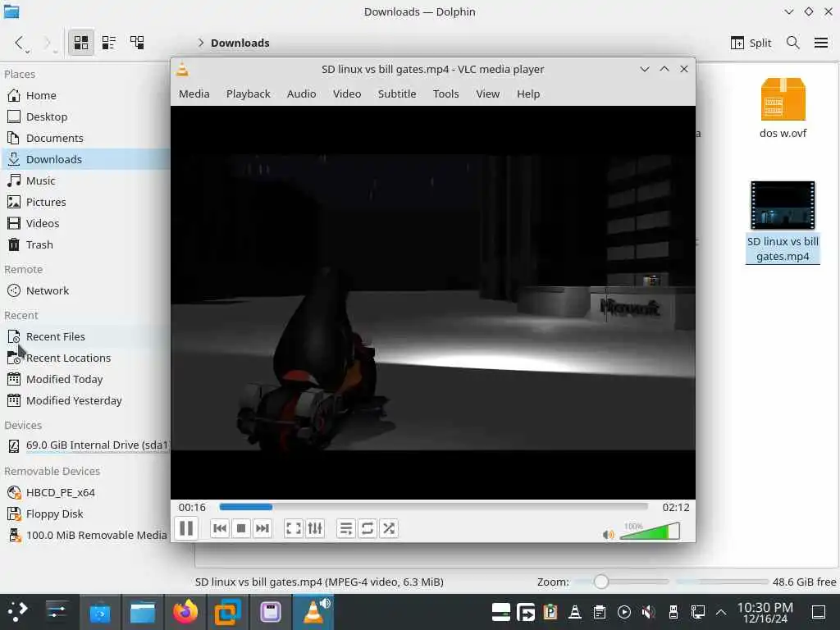This screenshot has width=840, height=630.
Task: Toggle VLC fullscreen mode
Action: tap(294, 529)
